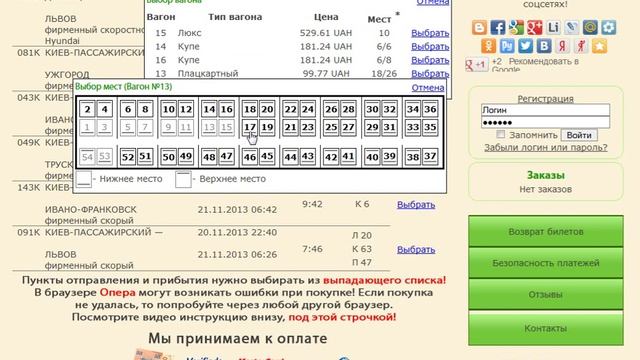Click the LiveInternet Li share icon

(553, 27)
